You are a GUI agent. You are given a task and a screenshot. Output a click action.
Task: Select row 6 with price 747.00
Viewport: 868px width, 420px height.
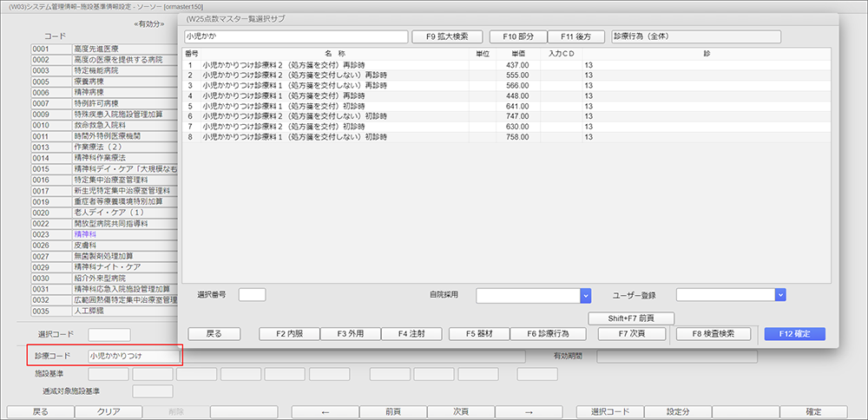click(507, 116)
